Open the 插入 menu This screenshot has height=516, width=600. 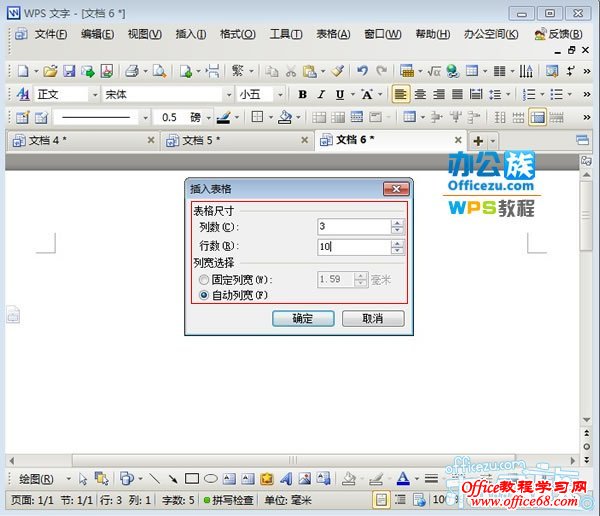tap(191, 34)
